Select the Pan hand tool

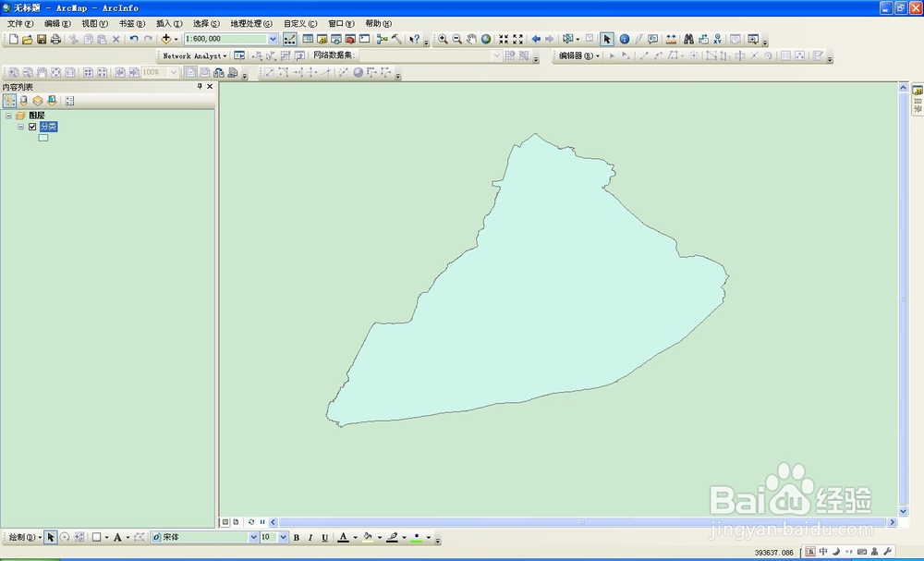click(x=471, y=39)
